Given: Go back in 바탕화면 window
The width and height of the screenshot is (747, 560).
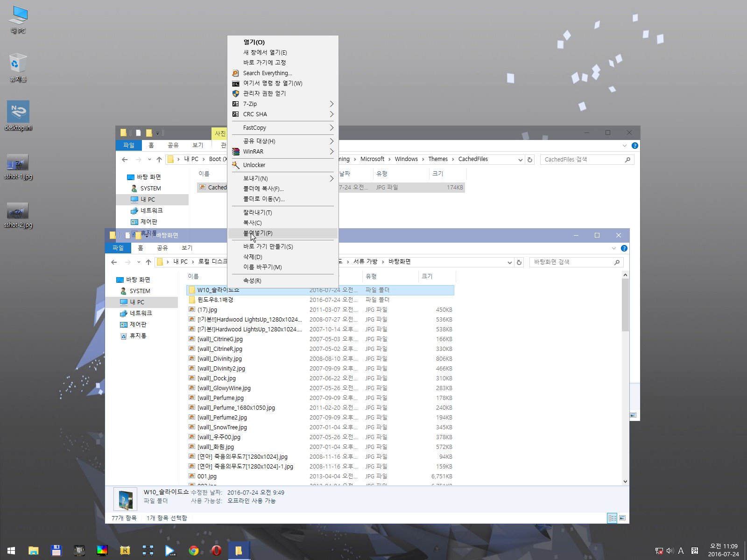Looking at the screenshot, I should coord(114,262).
